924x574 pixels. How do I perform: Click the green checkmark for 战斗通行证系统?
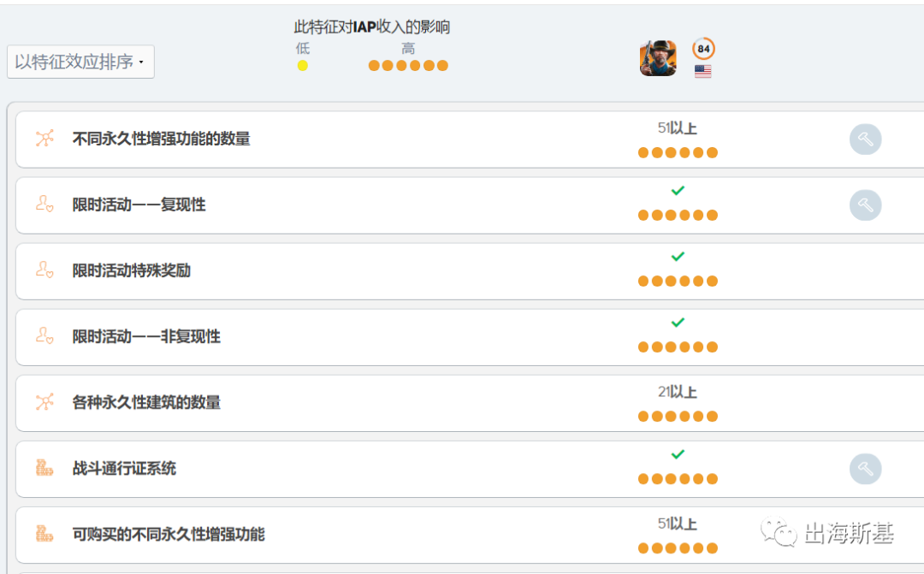tap(678, 454)
